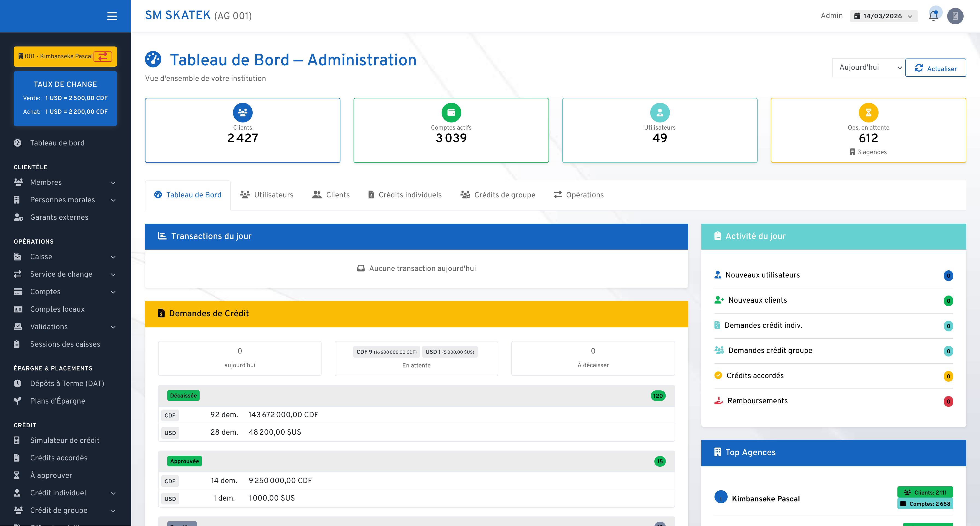This screenshot has width=980, height=526.
Task: Open the hamburger menu in sidebar
Action: [x=112, y=16]
